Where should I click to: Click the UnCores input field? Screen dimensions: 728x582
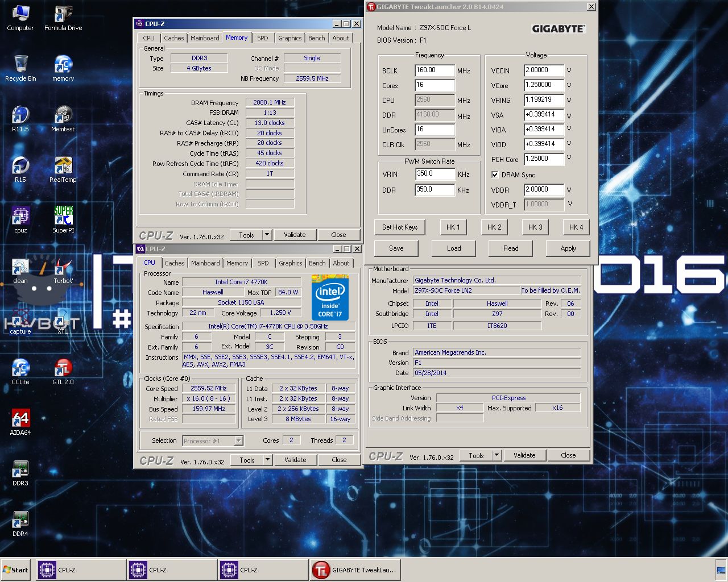pos(435,130)
